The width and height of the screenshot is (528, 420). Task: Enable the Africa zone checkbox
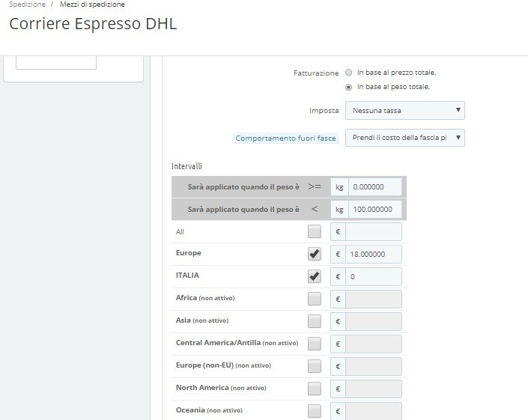314,299
